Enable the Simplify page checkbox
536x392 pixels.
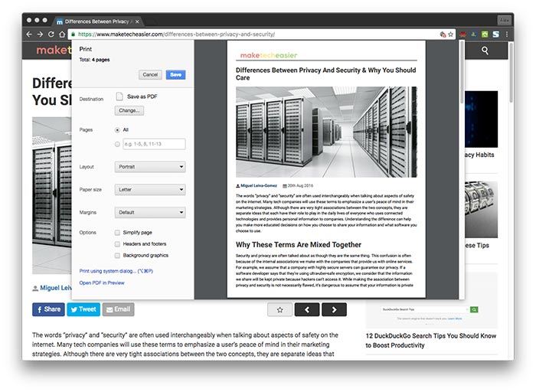click(x=117, y=233)
